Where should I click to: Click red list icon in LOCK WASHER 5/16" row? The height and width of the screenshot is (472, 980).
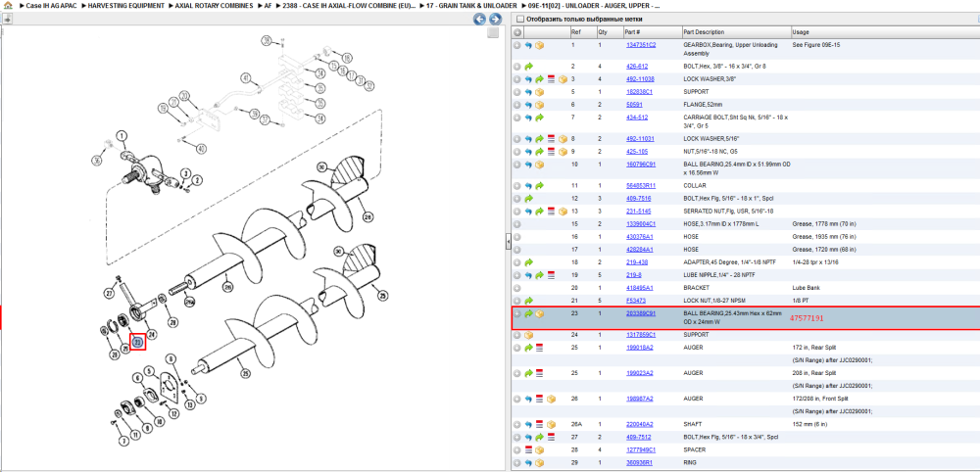click(551, 139)
